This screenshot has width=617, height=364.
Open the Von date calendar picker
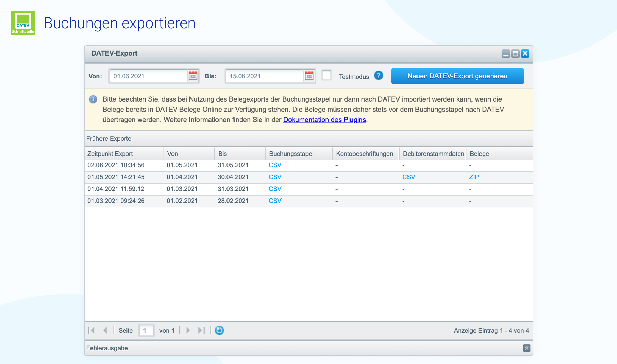pyautogui.click(x=193, y=76)
